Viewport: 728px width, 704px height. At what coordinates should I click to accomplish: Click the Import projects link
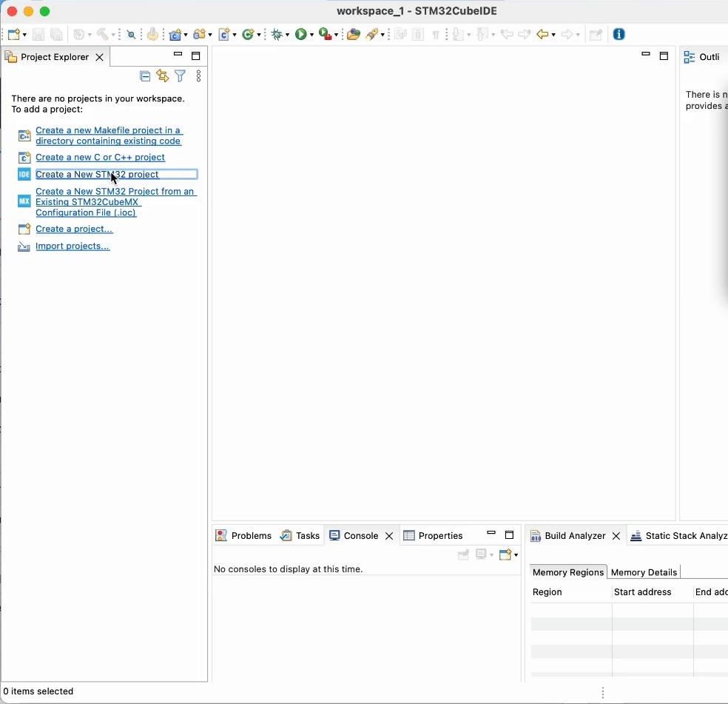point(73,247)
